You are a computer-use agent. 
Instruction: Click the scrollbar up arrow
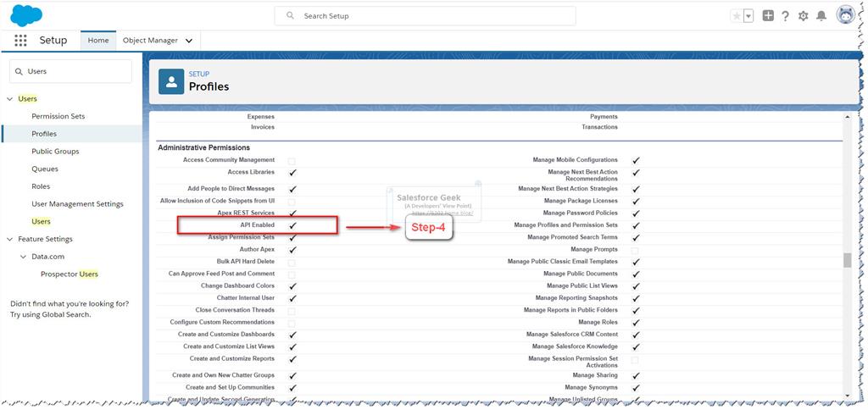point(848,117)
